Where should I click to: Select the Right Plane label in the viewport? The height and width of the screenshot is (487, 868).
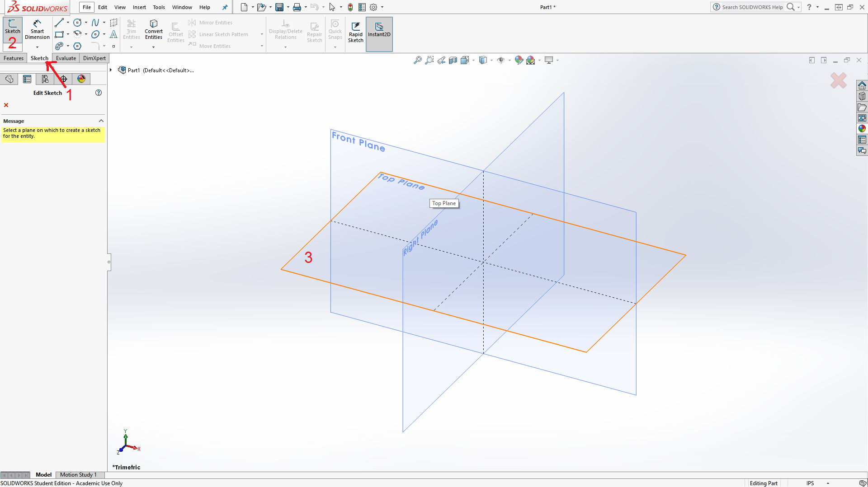[420, 238]
